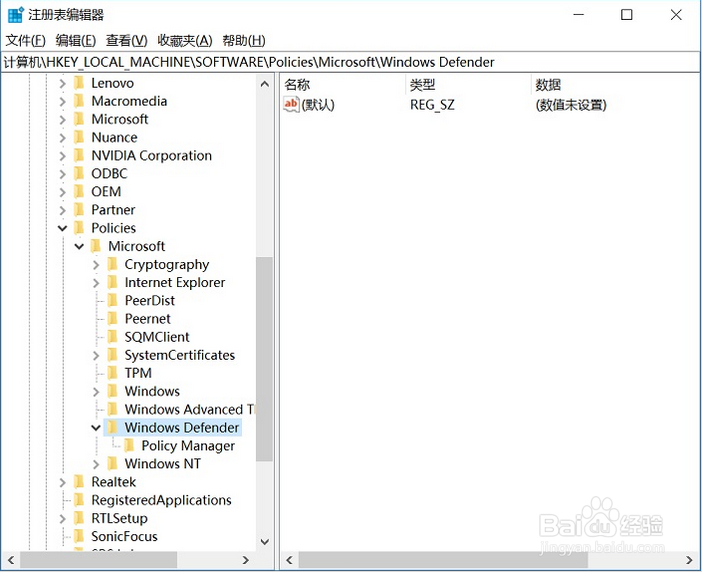The height and width of the screenshot is (572, 703).
Task: Collapse the Windows Defender key
Action: coord(96,428)
